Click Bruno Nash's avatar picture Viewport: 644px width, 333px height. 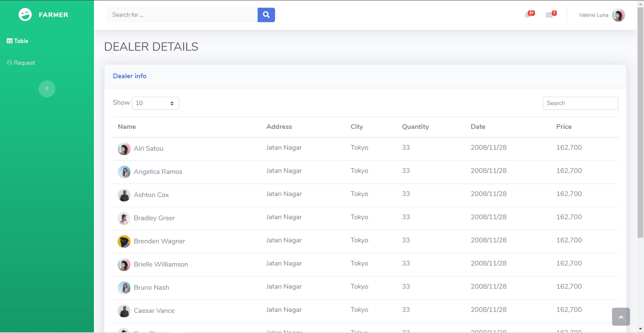pyautogui.click(x=124, y=288)
